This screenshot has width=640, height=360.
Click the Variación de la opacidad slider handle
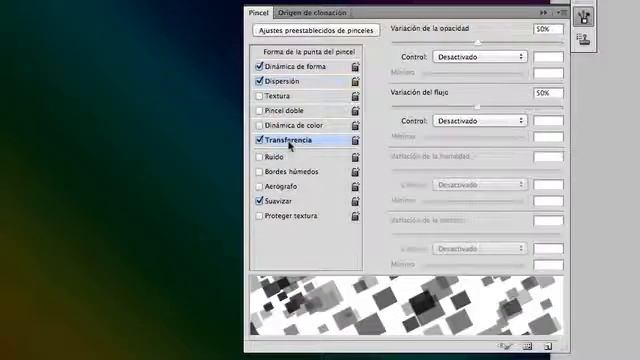pyautogui.click(x=478, y=42)
